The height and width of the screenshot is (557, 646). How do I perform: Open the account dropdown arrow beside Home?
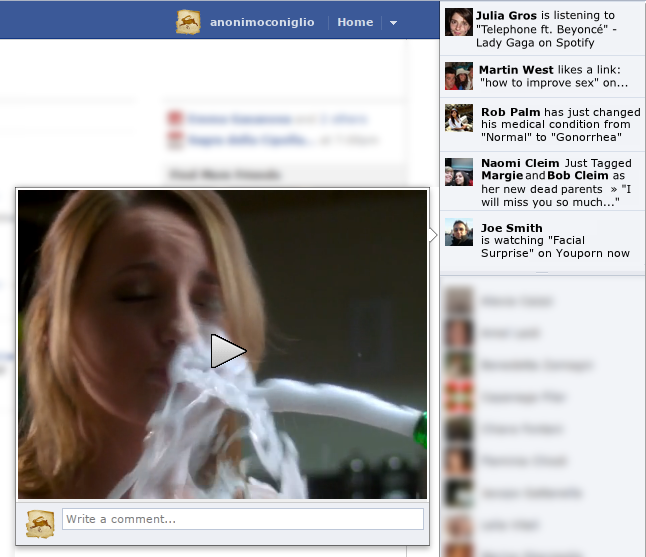(393, 23)
